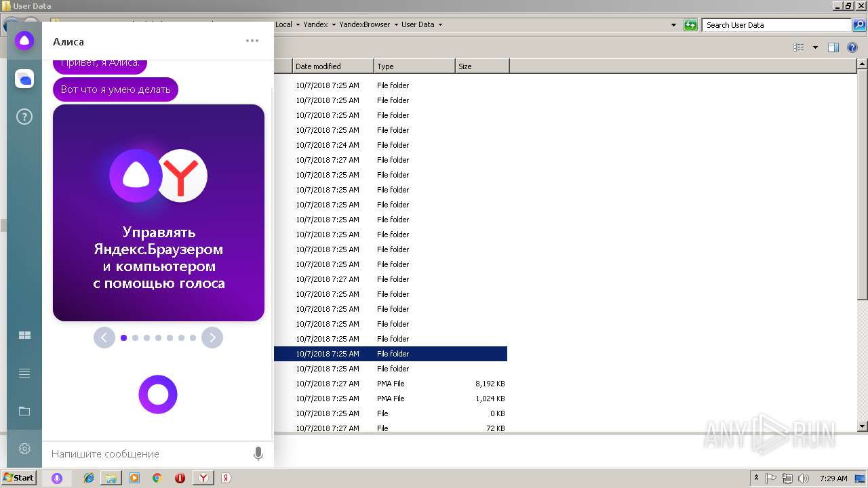Click the Yandex breadcrumb segment
The width and height of the screenshot is (868, 488).
point(315,24)
